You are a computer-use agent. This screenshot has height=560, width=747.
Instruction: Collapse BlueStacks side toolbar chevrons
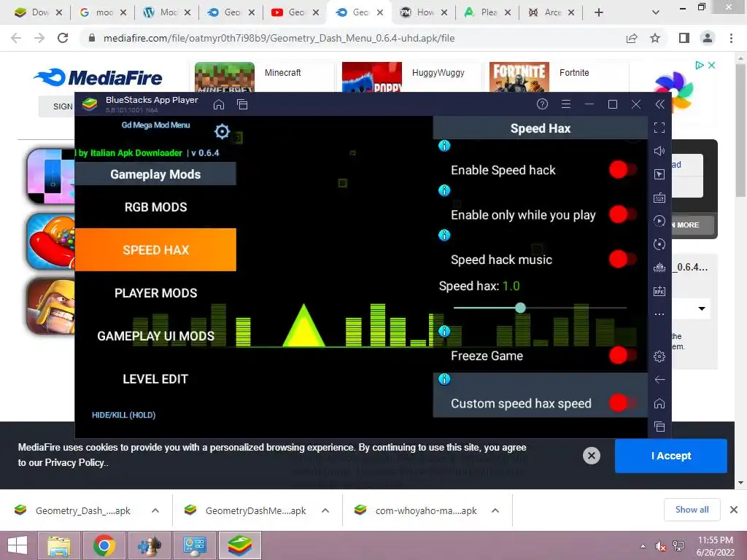pyautogui.click(x=659, y=104)
